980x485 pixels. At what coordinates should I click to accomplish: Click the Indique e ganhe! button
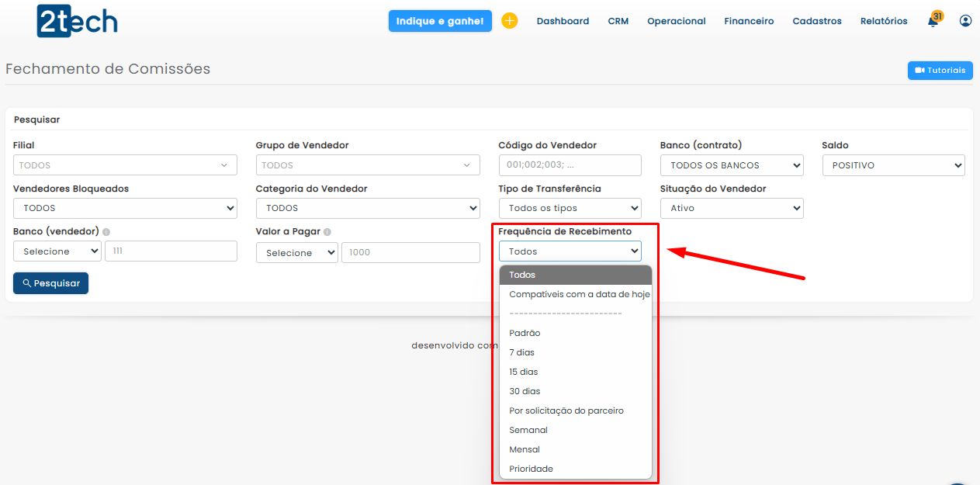tap(440, 21)
